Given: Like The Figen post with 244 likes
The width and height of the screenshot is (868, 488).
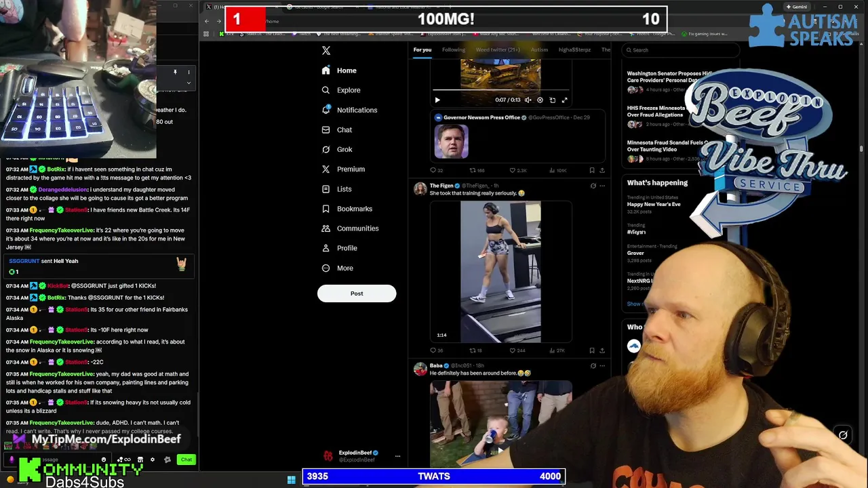Looking at the screenshot, I should coord(517,350).
